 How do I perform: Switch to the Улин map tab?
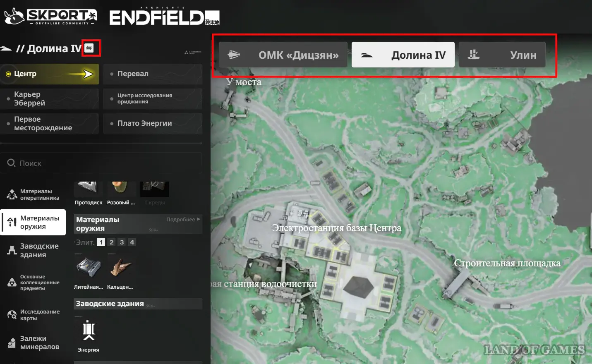tap(502, 55)
